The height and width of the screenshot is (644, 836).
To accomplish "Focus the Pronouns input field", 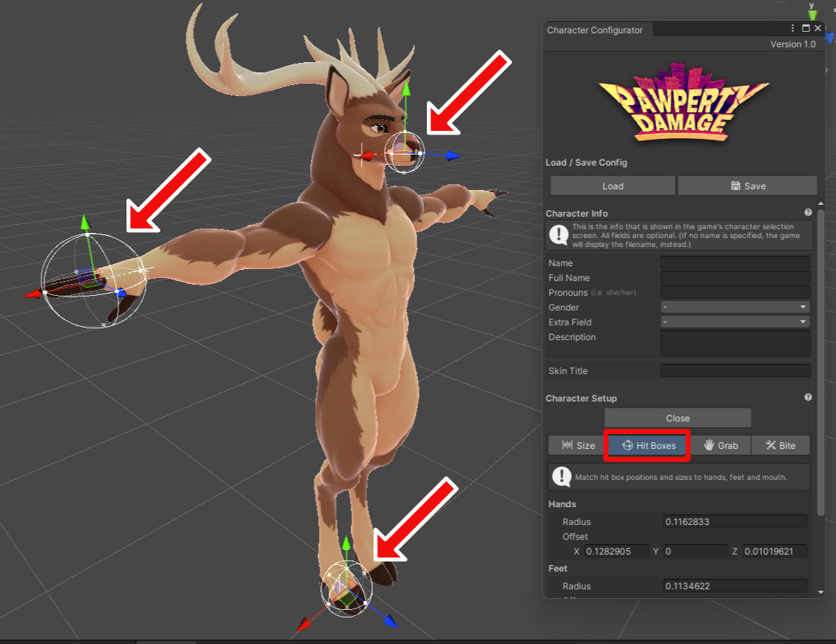I will coord(735,293).
